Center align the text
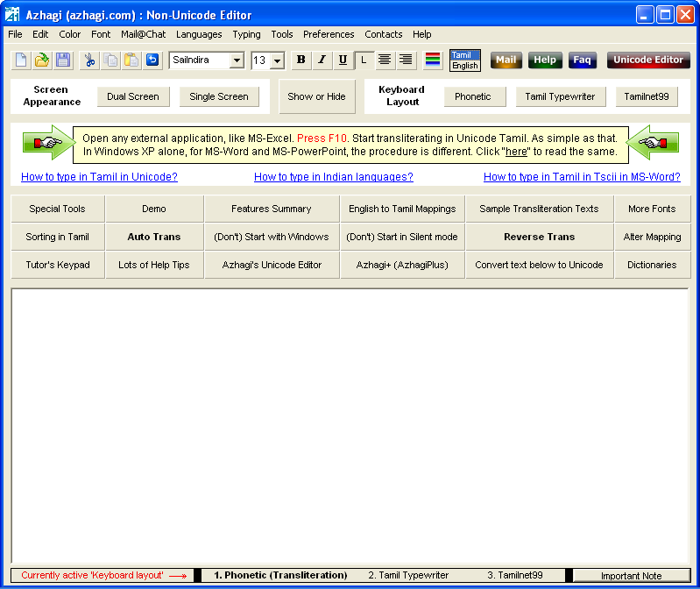 pos(385,60)
